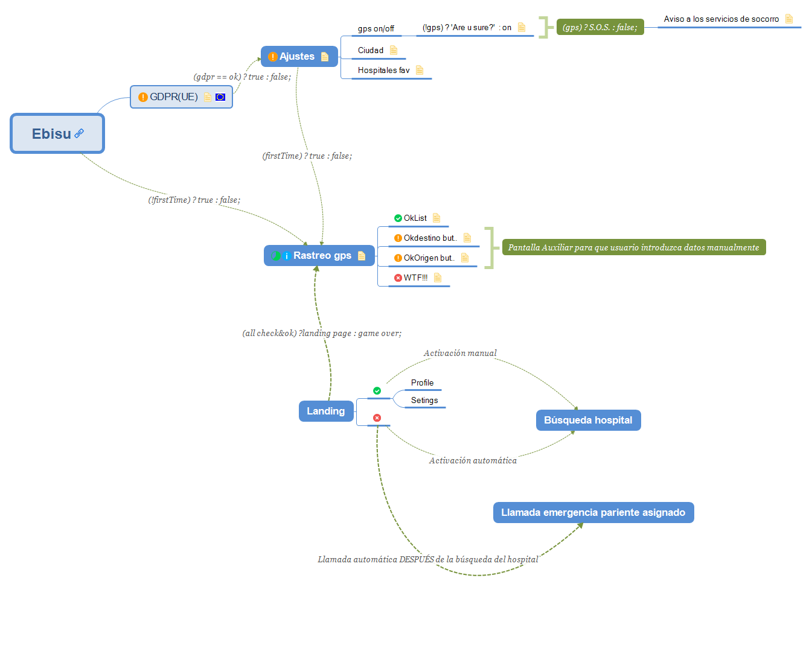
Task: Select the green "(gps) ? S.O.S. : false;" summary node
Action: tap(600, 27)
